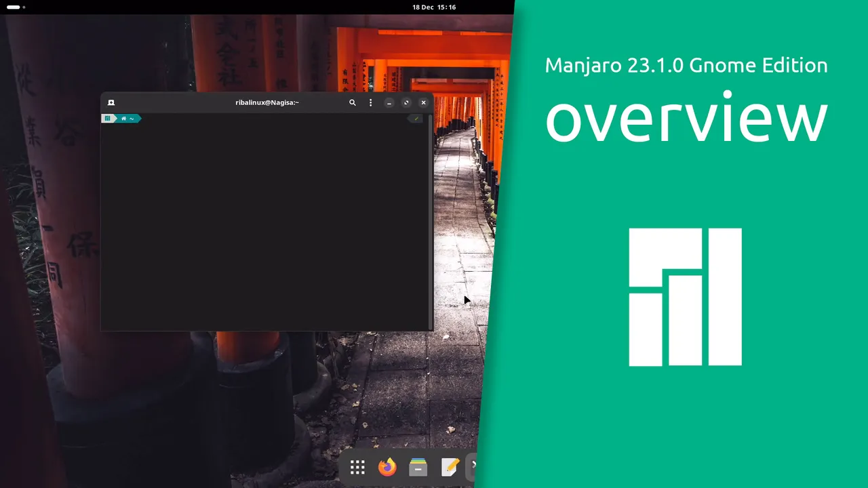The height and width of the screenshot is (488, 868).
Task: Click the terminal vertical scrollbar
Action: coord(430,222)
